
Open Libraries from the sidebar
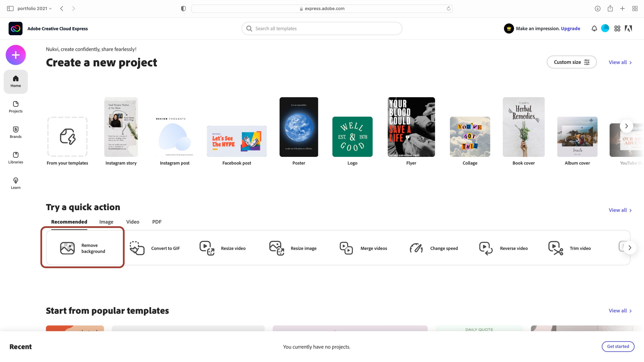[x=16, y=158]
